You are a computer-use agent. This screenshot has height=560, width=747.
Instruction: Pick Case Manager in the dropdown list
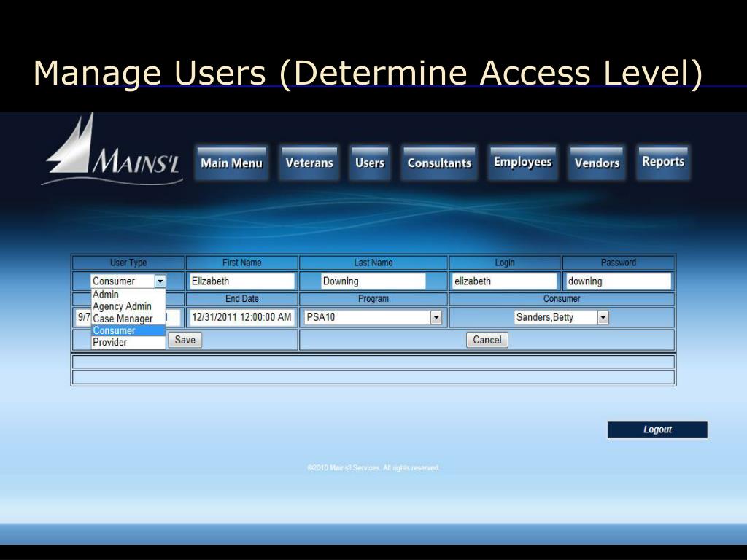(128, 319)
